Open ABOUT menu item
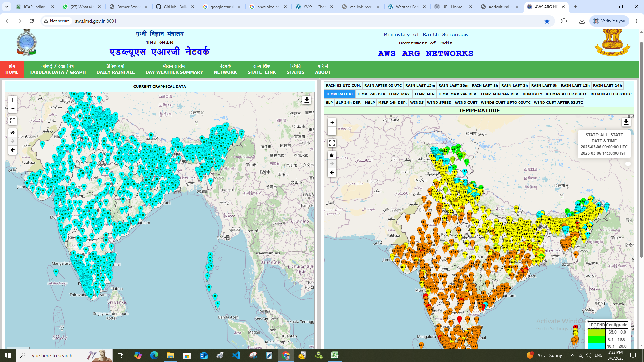The height and width of the screenshot is (362, 644). [323, 69]
